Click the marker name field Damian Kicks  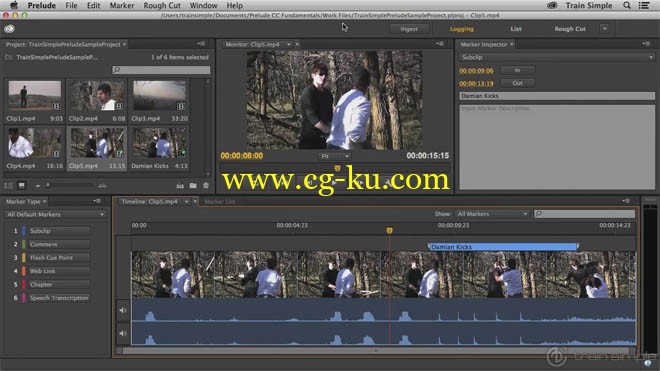tap(557, 96)
